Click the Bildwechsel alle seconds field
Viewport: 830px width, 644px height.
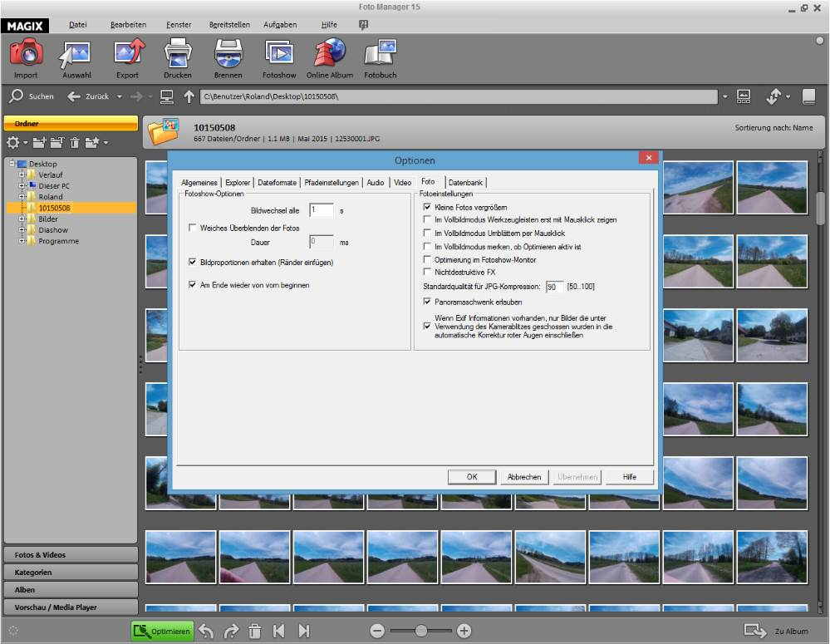point(321,211)
